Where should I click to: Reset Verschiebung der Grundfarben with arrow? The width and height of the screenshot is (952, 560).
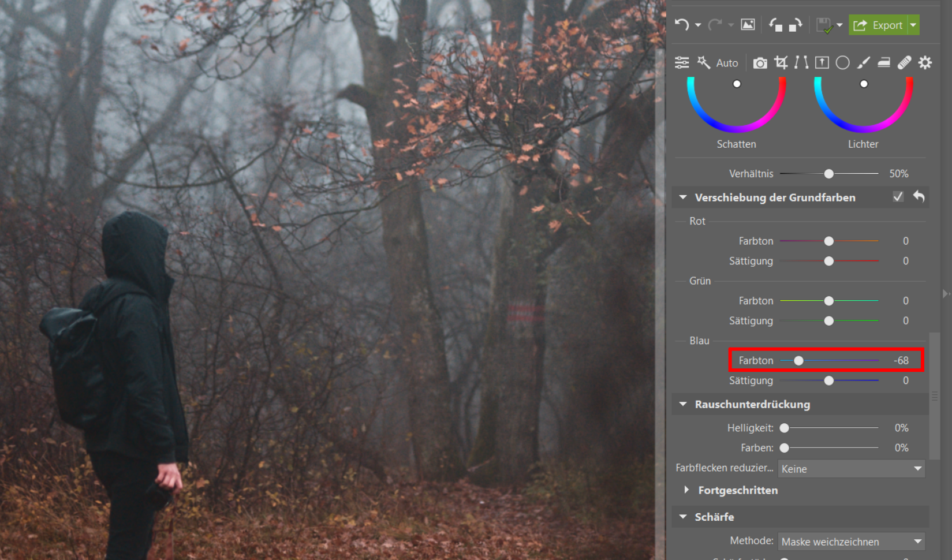919,197
